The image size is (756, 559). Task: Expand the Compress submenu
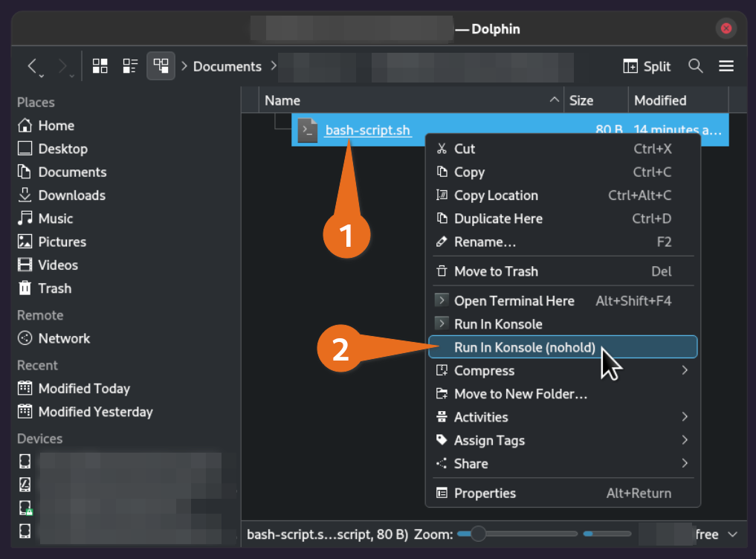tap(562, 370)
